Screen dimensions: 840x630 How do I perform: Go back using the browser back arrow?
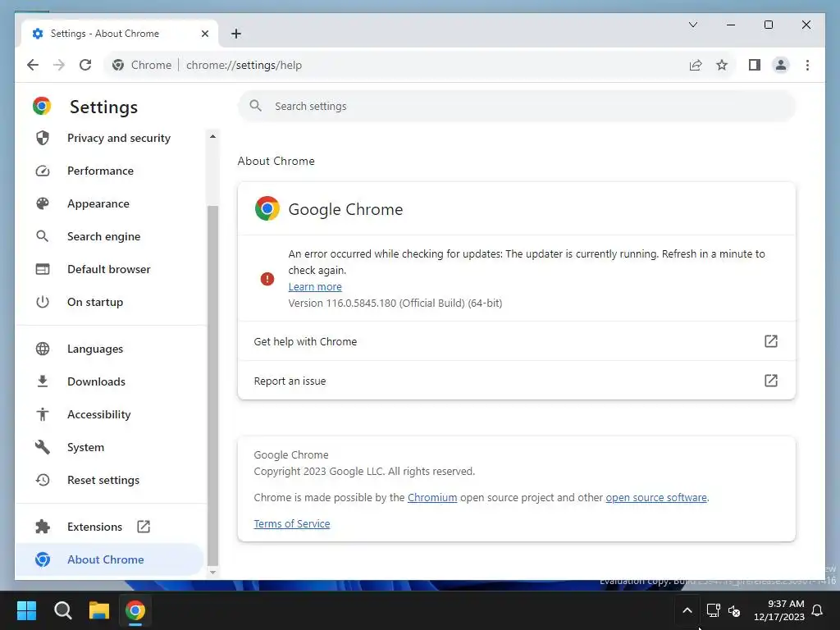tap(33, 65)
